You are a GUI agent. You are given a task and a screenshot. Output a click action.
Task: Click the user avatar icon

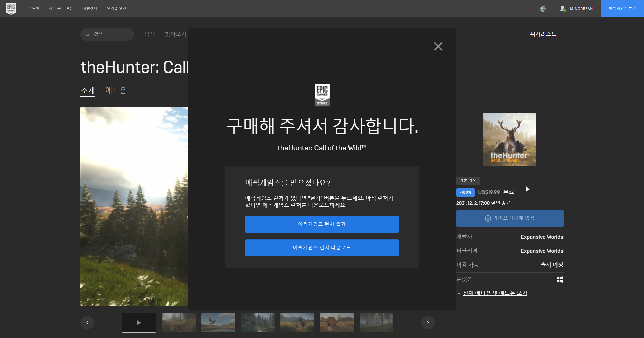[563, 9]
